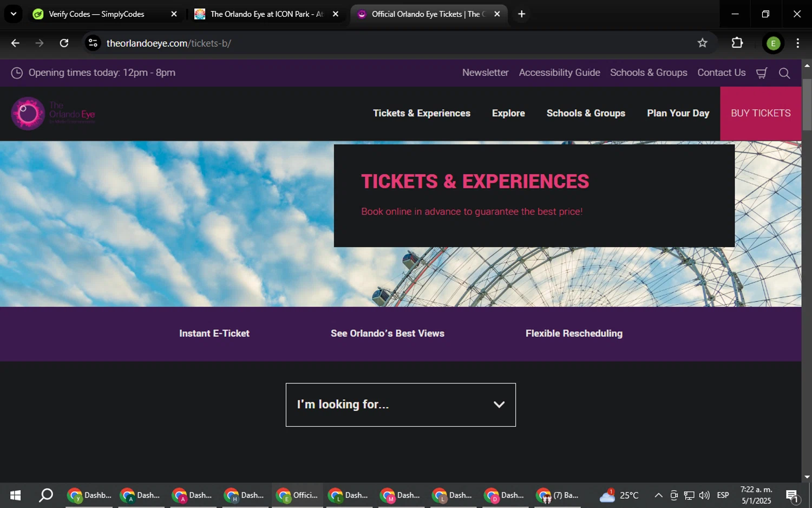Click the site search magnifier icon

click(x=784, y=73)
